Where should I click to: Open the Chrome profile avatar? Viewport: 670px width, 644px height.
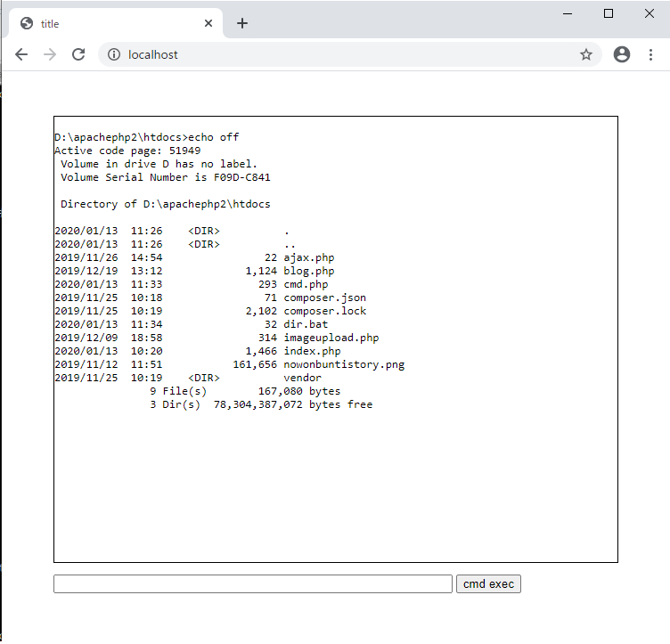[622, 54]
